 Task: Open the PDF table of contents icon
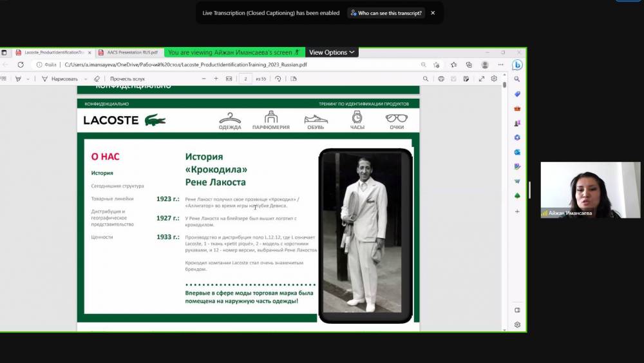point(4,79)
